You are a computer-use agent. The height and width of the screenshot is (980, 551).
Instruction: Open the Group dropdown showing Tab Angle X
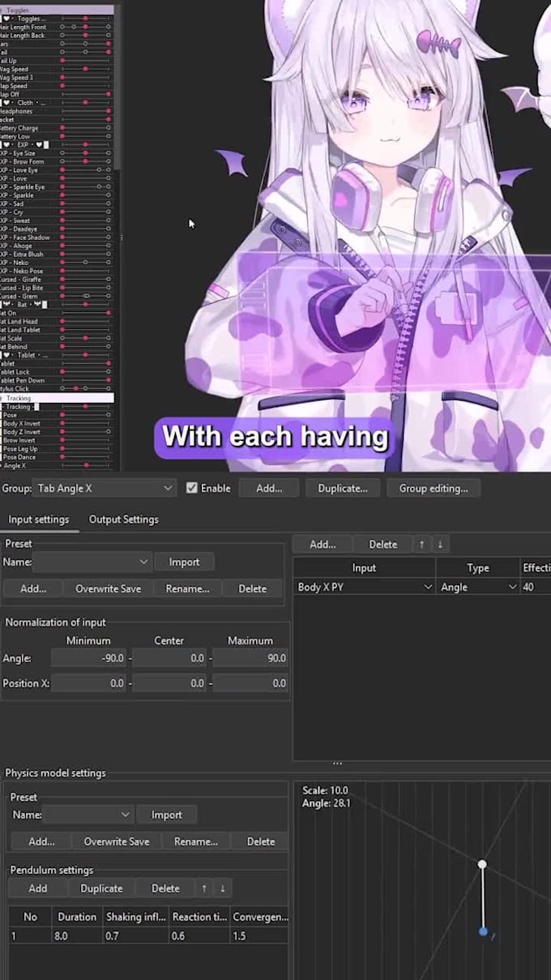(105, 488)
